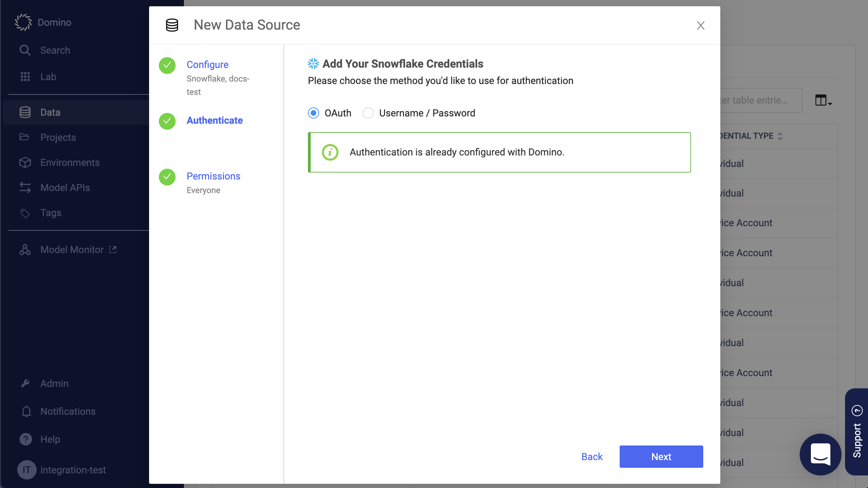This screenshot has width=868, height=488.
Task: Open Tags in the sidebar
Action: tap(51, 213)
